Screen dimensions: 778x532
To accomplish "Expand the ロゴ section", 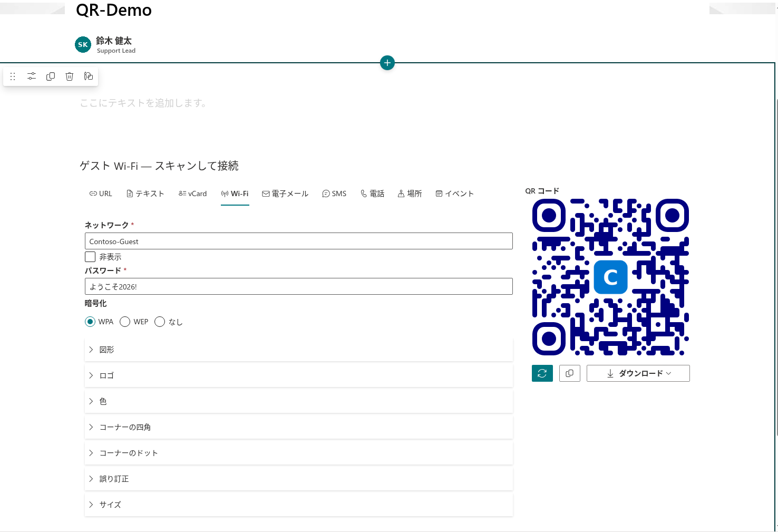I will pos(298,375).
